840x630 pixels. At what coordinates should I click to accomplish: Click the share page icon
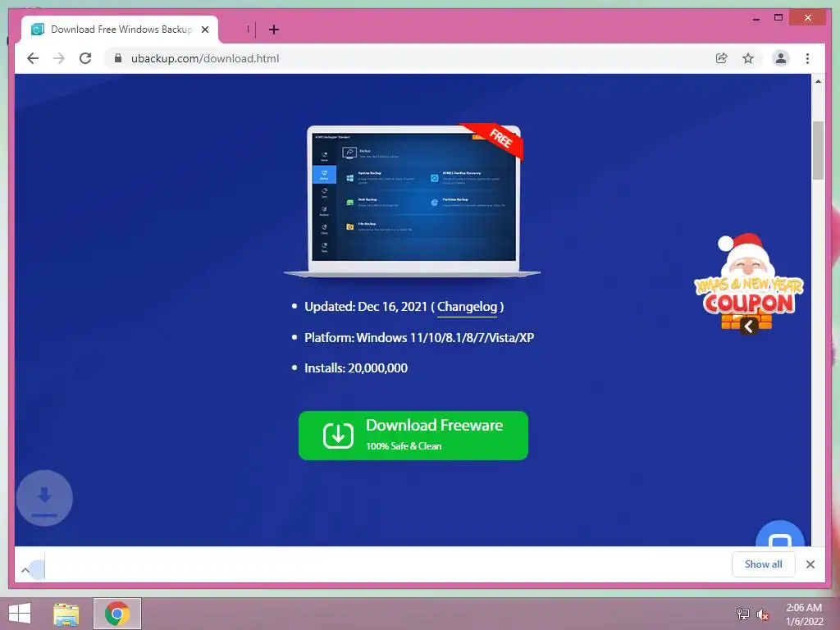[x=722, y=58]
